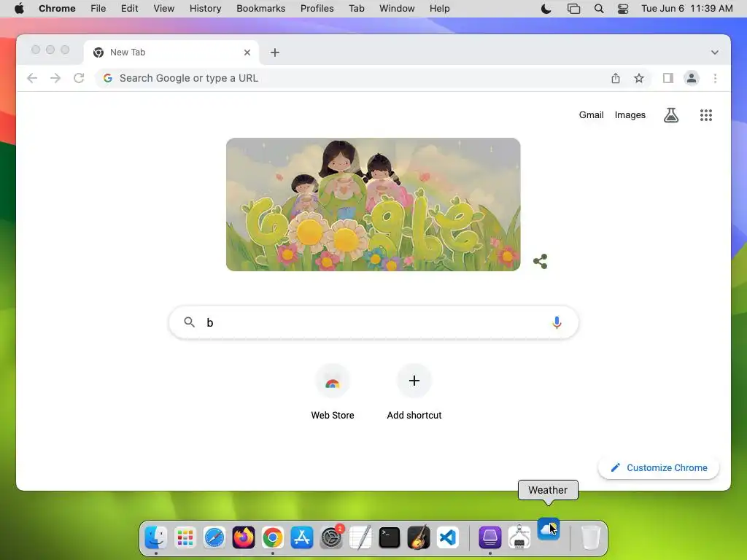Expand the tab search chevron
Image resolution: width=747 pixels, height=560 pixels.
715,52
